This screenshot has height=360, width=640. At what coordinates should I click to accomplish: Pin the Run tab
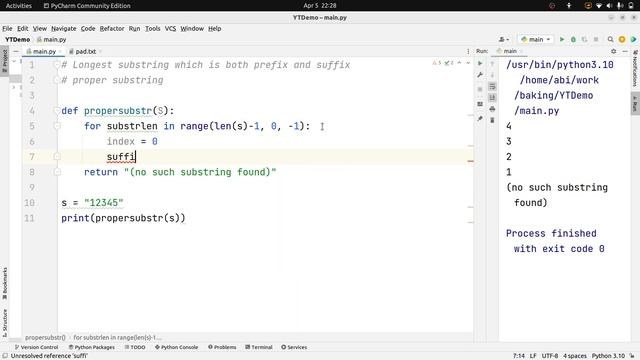pos(480,118)
